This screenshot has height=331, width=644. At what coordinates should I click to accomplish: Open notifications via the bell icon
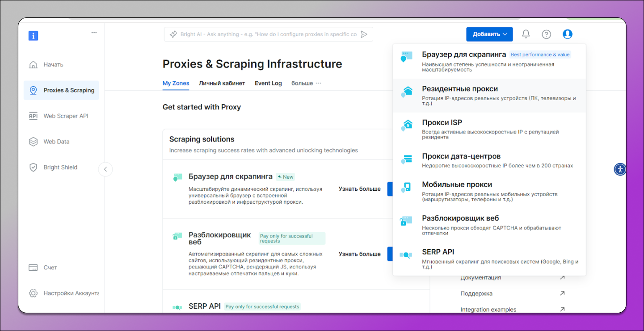[x=526, y=34]
